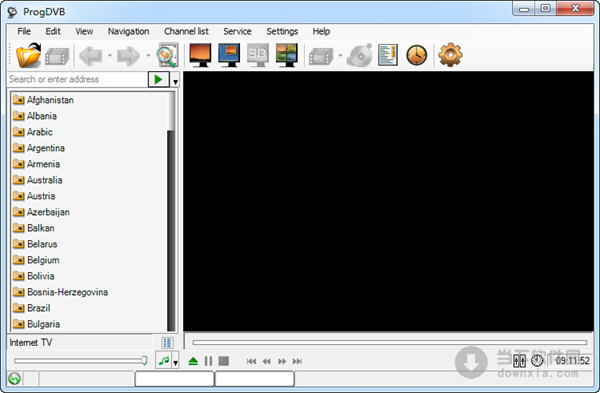
Task: Open the back arrow history dropdown
Action: (110, 56)
